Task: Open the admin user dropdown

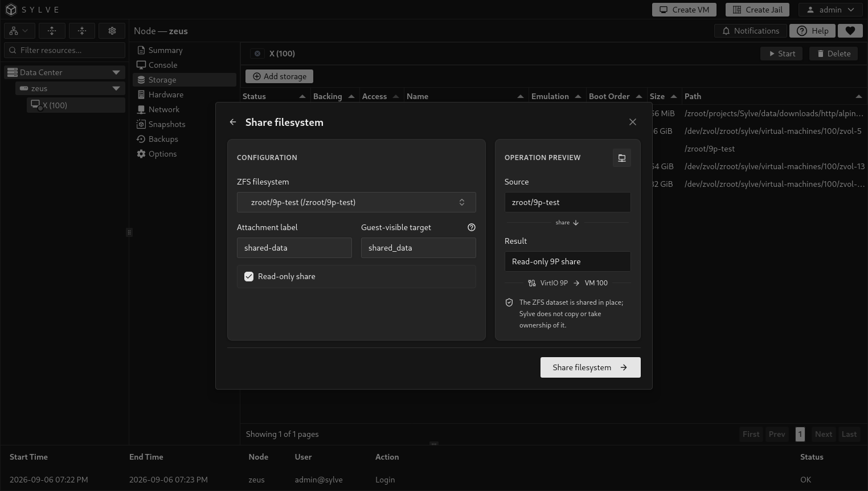Action: click(830, 10)
